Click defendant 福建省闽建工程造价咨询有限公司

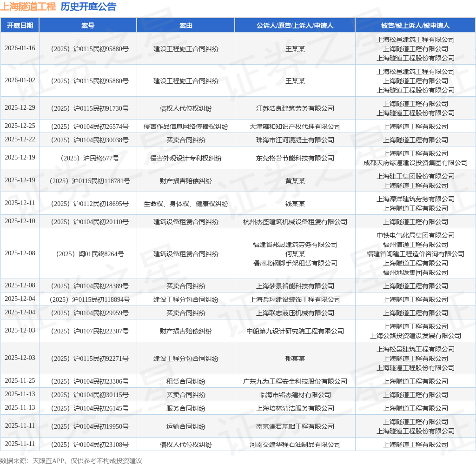pyautogui.click(x=415, y=254)
